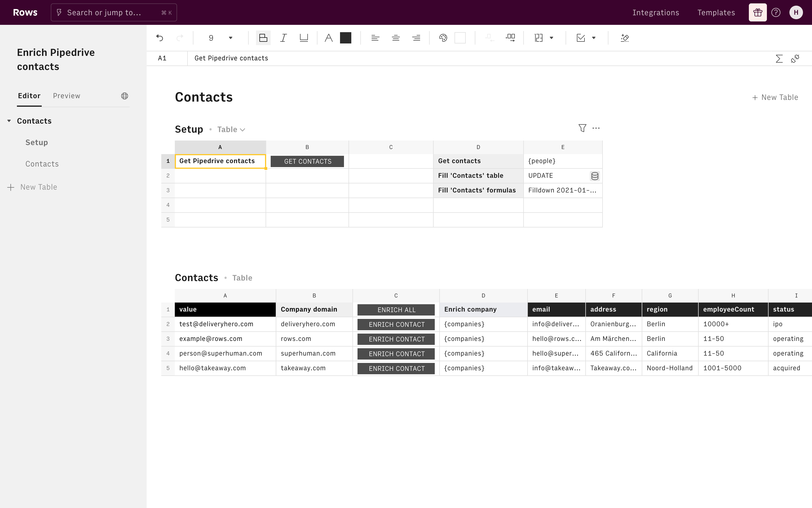The height and width of the screenshot is (508, 812).
Task: Focus the Search or jump to field
Action: 114,12
